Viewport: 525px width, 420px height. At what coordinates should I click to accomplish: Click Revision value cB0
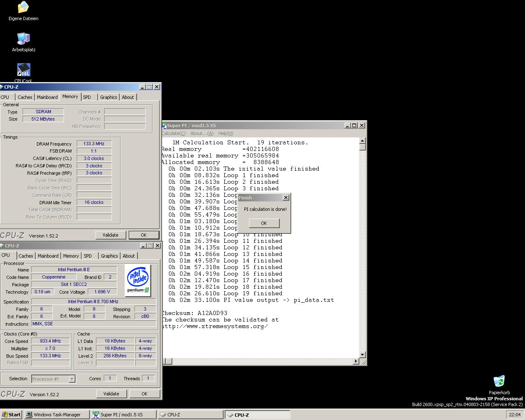click(x=145, y=316)
